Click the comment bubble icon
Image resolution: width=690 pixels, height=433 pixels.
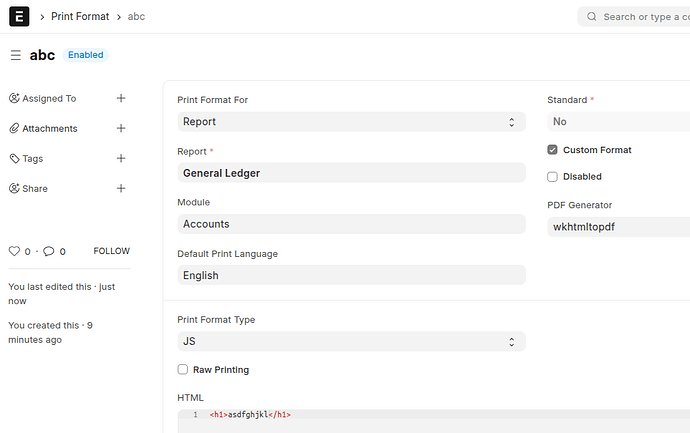48,251
